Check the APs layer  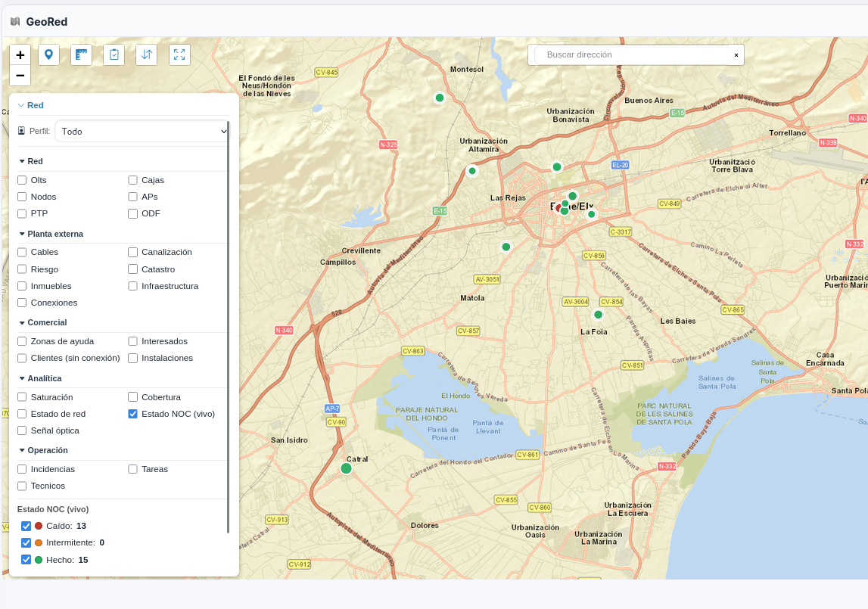[133, 197]
